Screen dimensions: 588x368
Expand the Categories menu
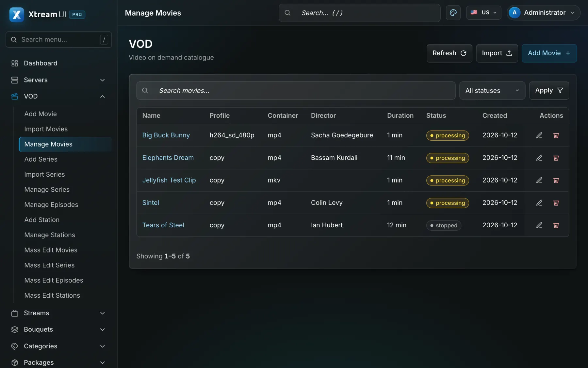tap(59, 346)
